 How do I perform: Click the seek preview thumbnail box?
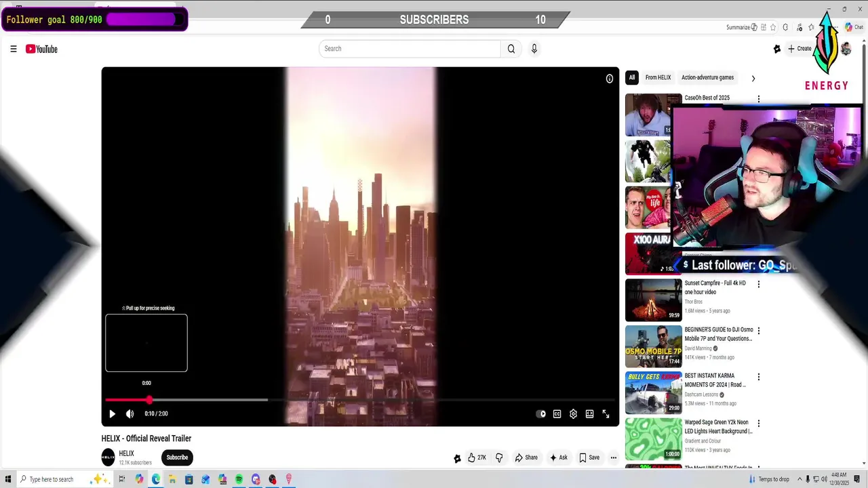click(146, 343)
